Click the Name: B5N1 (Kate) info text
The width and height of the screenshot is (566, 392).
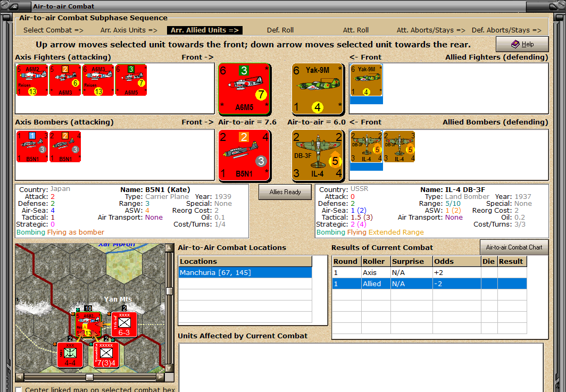(x=155, y=189)
